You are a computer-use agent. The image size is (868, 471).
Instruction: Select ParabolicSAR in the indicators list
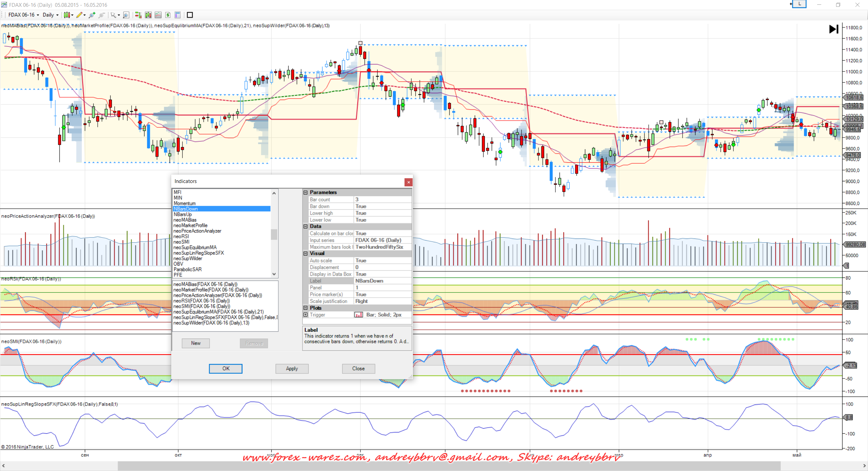click(x=188, y=269)
